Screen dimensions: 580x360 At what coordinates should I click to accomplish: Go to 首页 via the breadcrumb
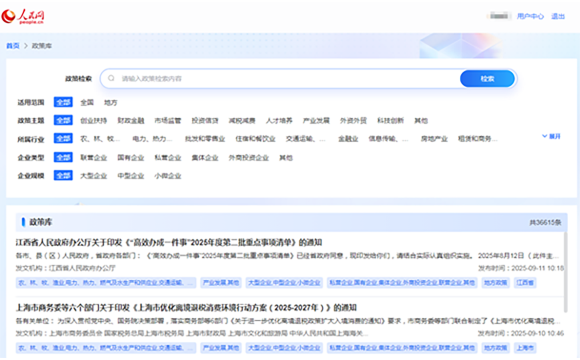pyautogui.click(x=13, y=46)
